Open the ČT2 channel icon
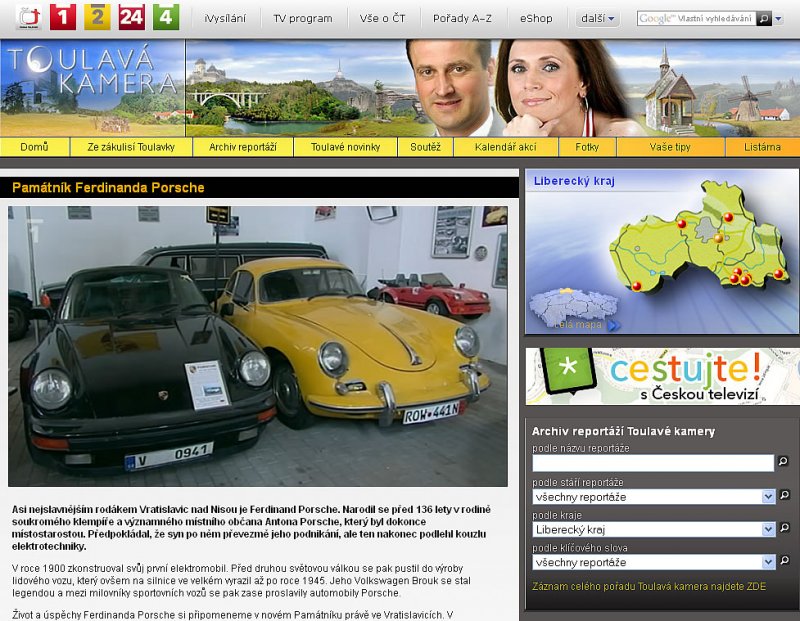800x621 pixels. pos(97,17)
